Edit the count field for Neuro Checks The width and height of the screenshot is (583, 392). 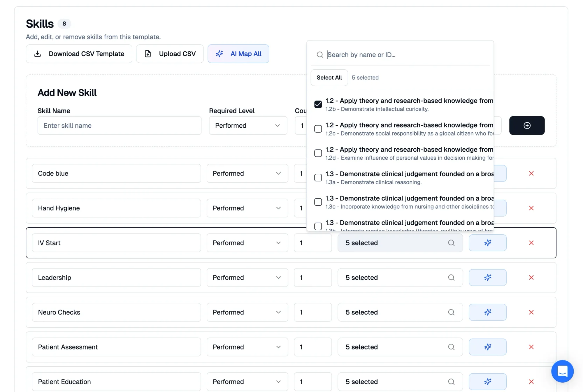point(313,312)
